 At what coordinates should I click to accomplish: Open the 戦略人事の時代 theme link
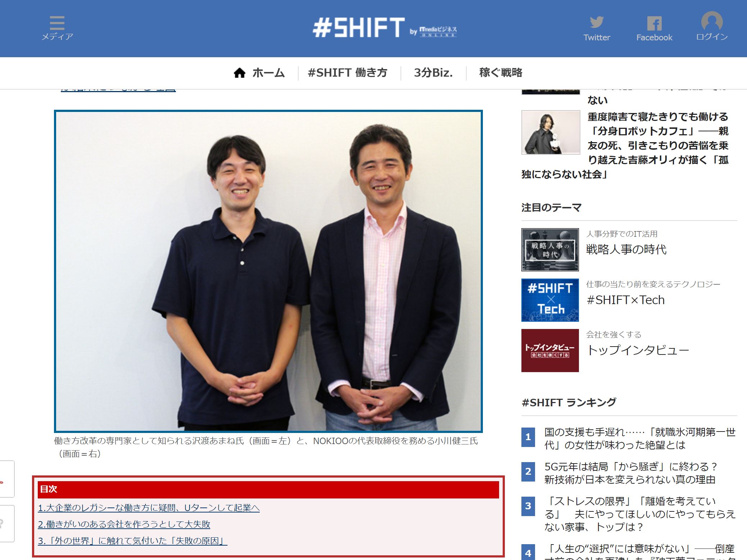click(626, 249)
